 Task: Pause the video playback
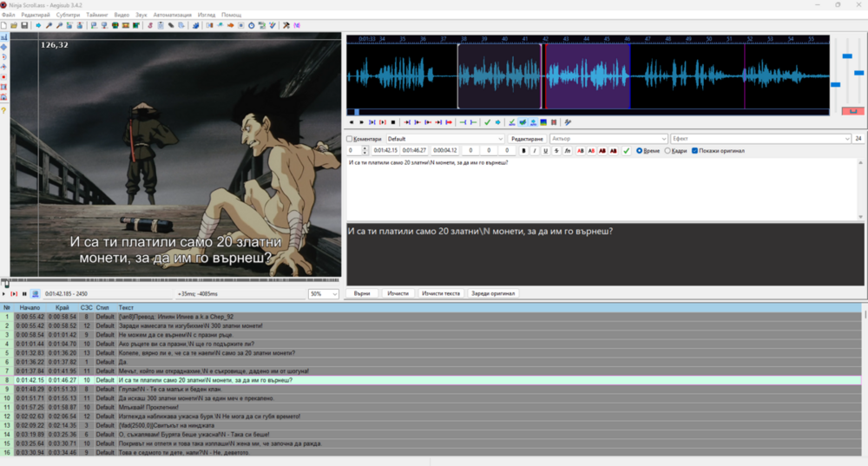(x=24, y=294)
